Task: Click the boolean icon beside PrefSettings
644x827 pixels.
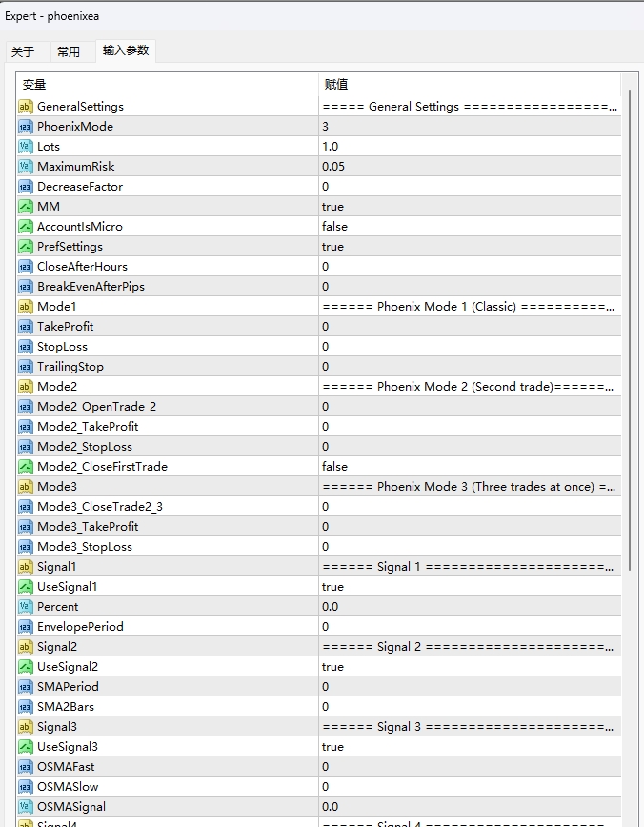Action: tap(26, 247)
